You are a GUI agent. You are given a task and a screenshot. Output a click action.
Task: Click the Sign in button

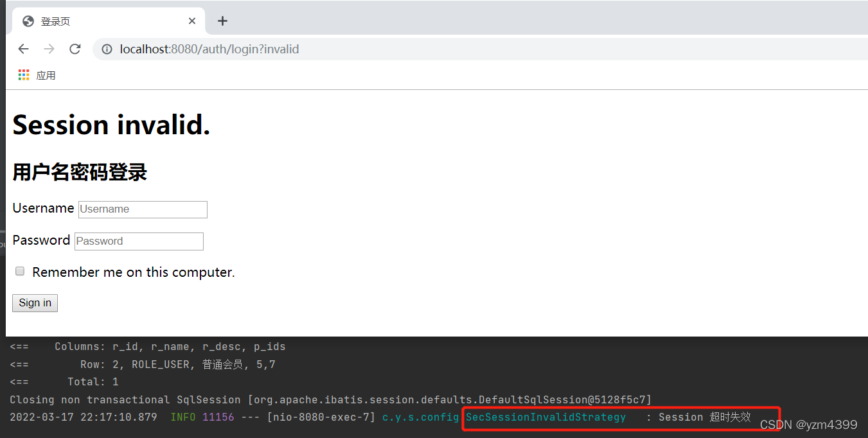[35, 303]
